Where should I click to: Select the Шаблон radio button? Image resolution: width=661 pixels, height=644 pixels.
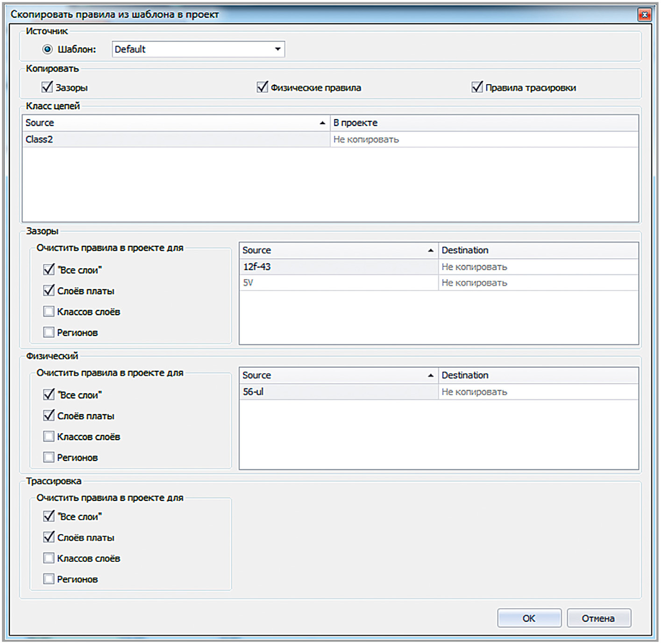pos(48,49)
